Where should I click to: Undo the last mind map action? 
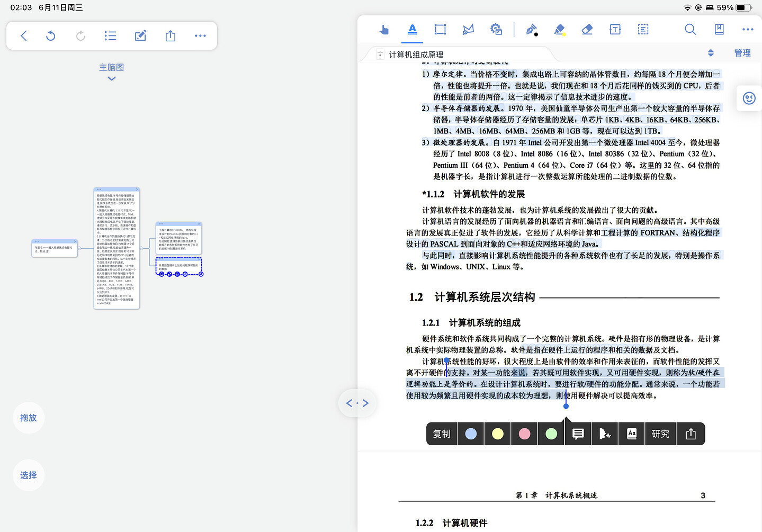pos(51,35)
